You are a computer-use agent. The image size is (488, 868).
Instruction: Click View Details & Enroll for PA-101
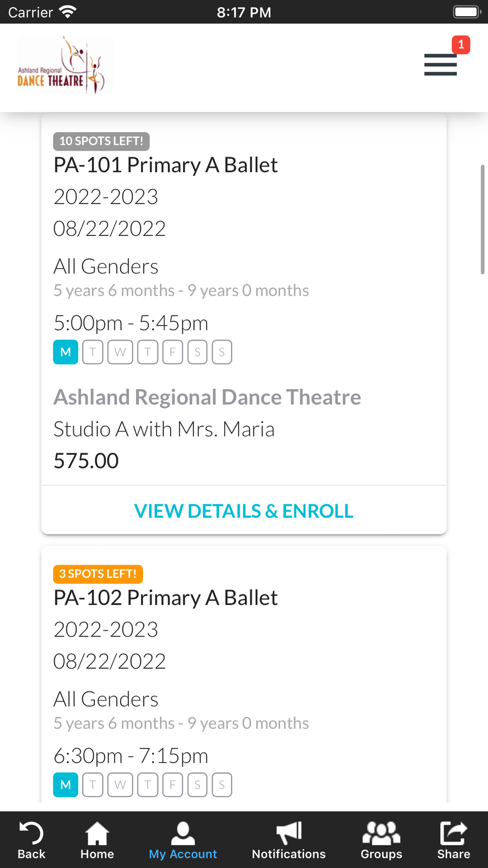click(x=244, y=511)
